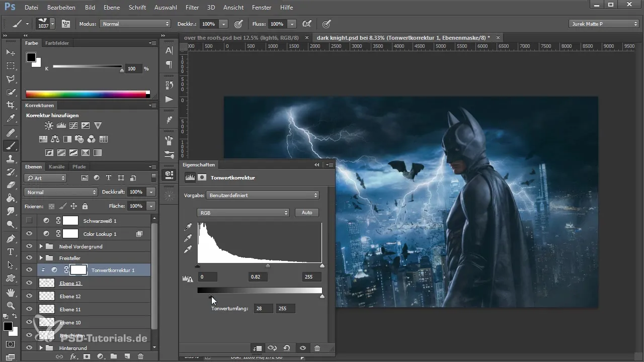
Task: Create new layer at Layers panel bottom
Action: click(x=127, y=356)
